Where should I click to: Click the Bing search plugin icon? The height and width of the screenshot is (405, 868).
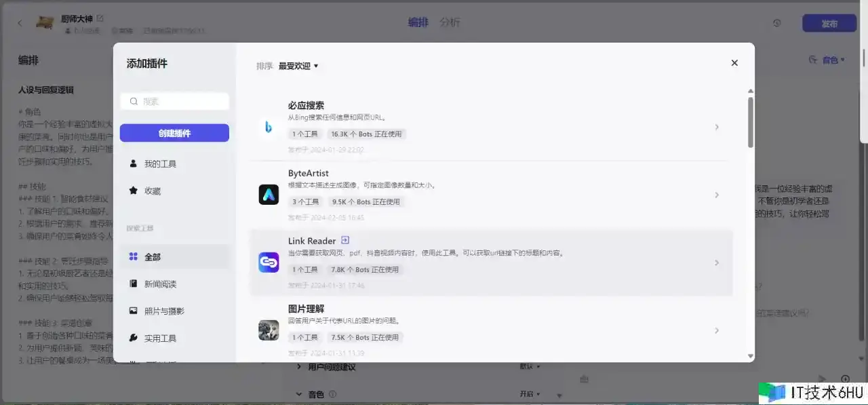coord(269,127)
